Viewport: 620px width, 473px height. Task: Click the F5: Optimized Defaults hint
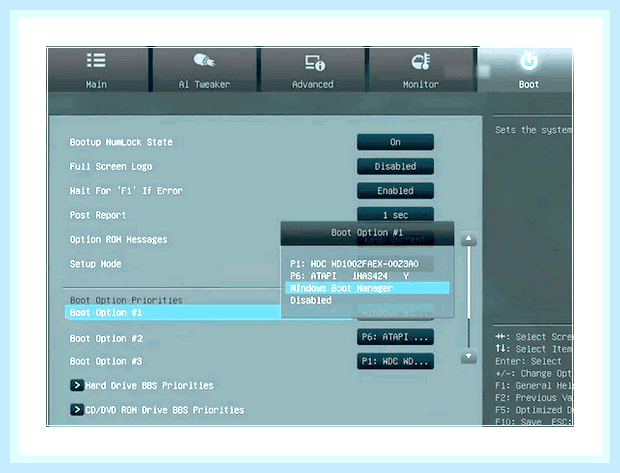533,410
